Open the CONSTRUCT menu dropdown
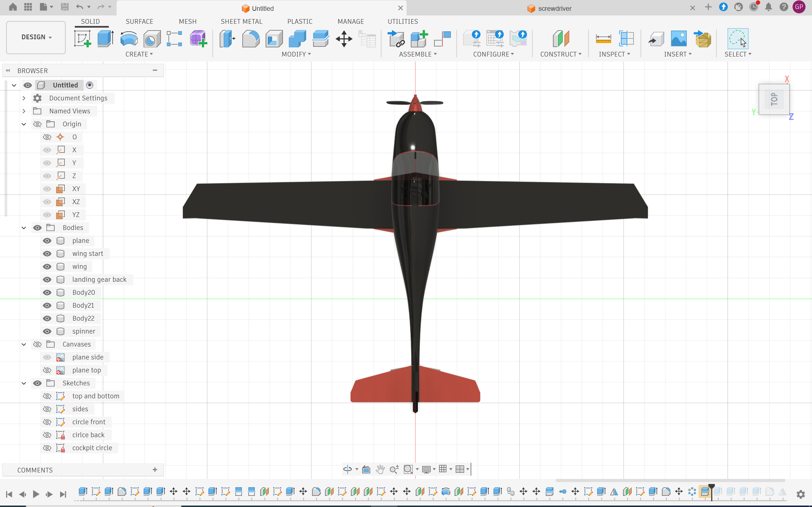This screenshot has width=812, height=507. coord(561,54)
